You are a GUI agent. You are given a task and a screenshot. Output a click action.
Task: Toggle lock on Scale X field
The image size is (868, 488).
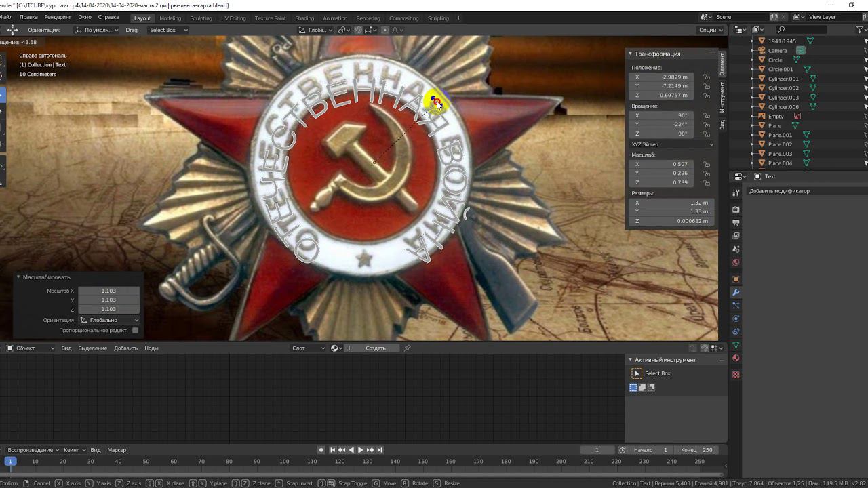click(x=707, y=164)
